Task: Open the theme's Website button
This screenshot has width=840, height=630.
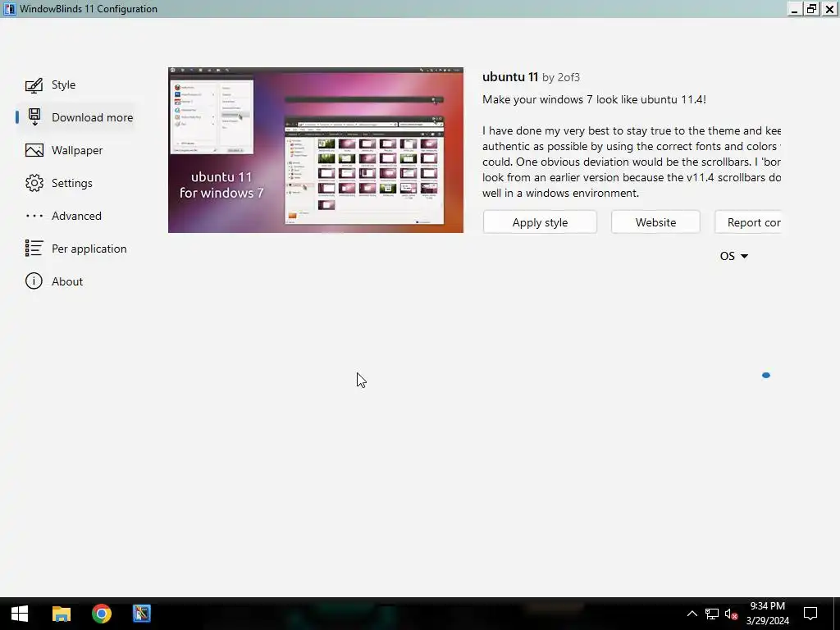Action: coord(655,222)
